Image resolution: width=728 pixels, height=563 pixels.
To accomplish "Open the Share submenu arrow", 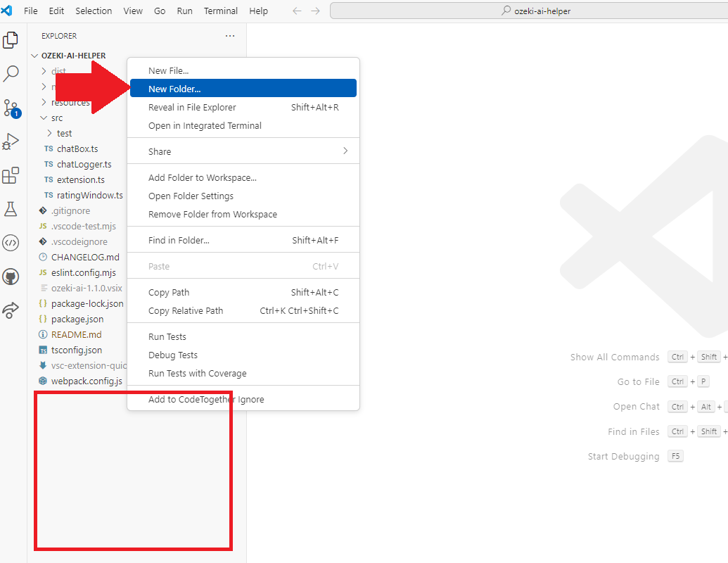I will click(345, 151).
